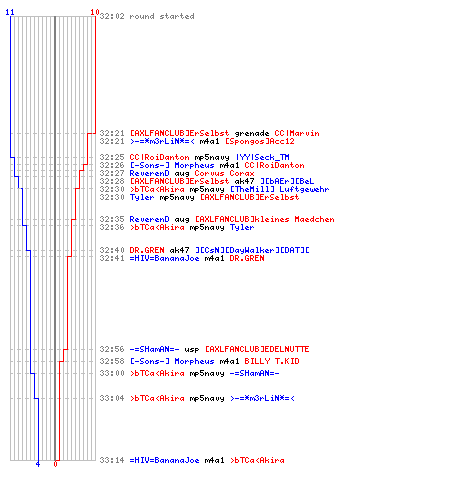
Task: Click victim Corvus Corax at 32:27
Action: (224, 173)
